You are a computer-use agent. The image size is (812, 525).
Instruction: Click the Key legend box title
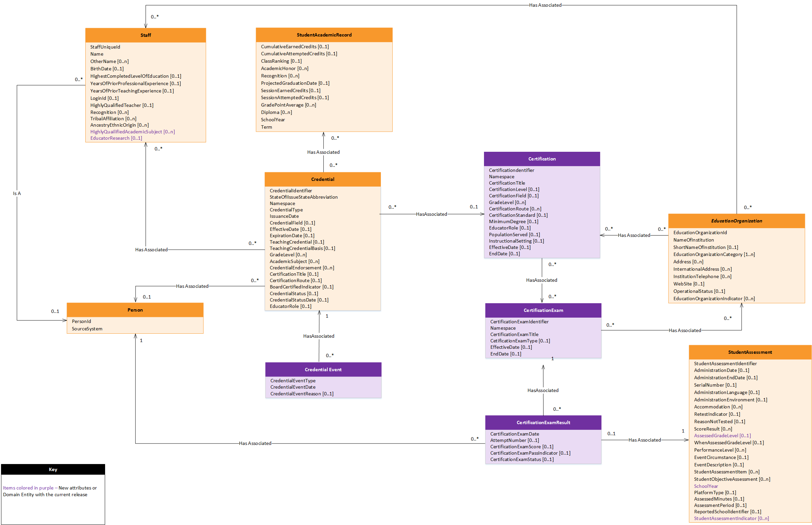(53, 469)
